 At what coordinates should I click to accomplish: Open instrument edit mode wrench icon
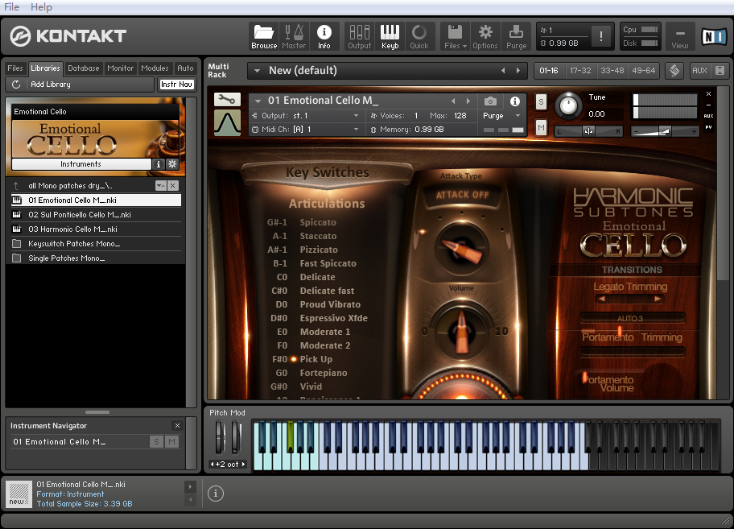click(x=228, y=99)
